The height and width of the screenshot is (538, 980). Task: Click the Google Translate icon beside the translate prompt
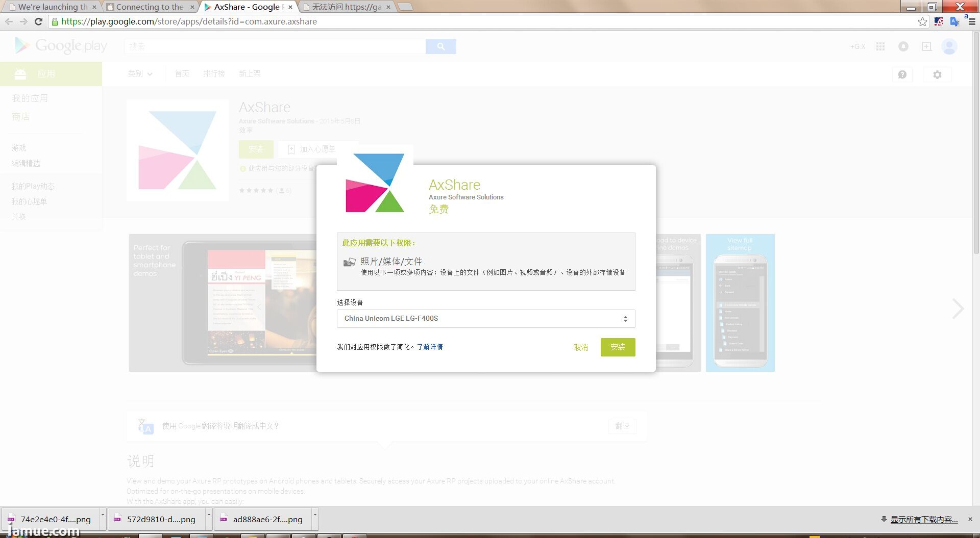(145, 426)
